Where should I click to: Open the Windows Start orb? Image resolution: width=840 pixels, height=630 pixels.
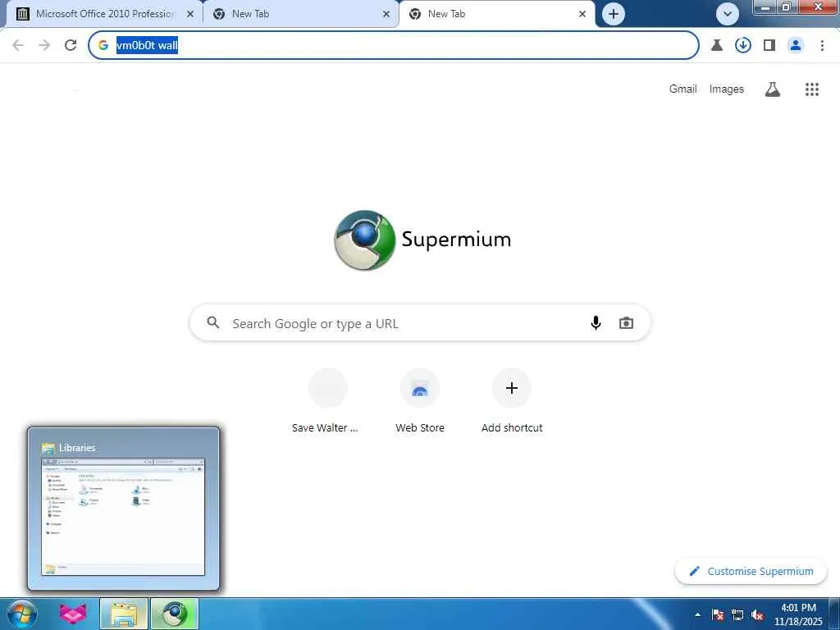tap(21, 614)
